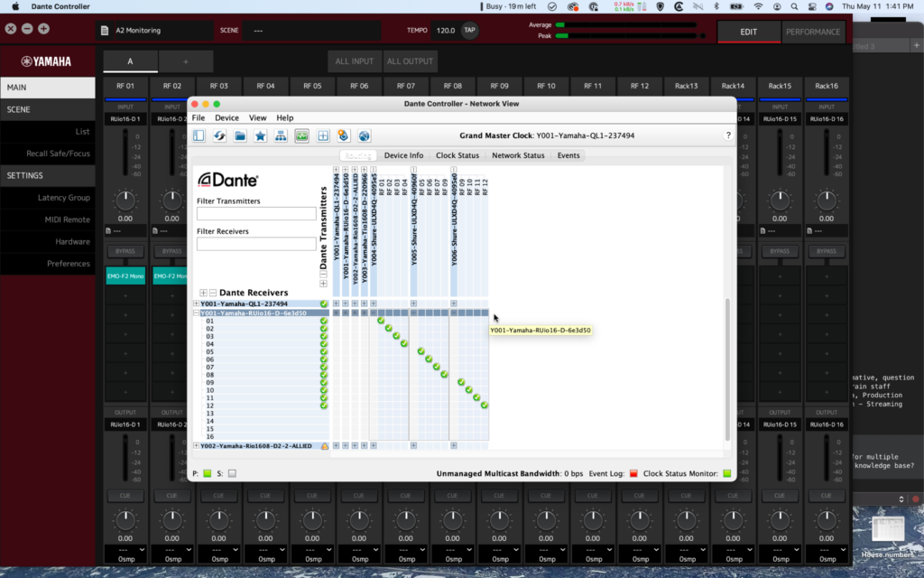The width and height of the screenshot is (924, 578).
Task: Click the orange pin domain icon in toolbar
Action: 343,135
